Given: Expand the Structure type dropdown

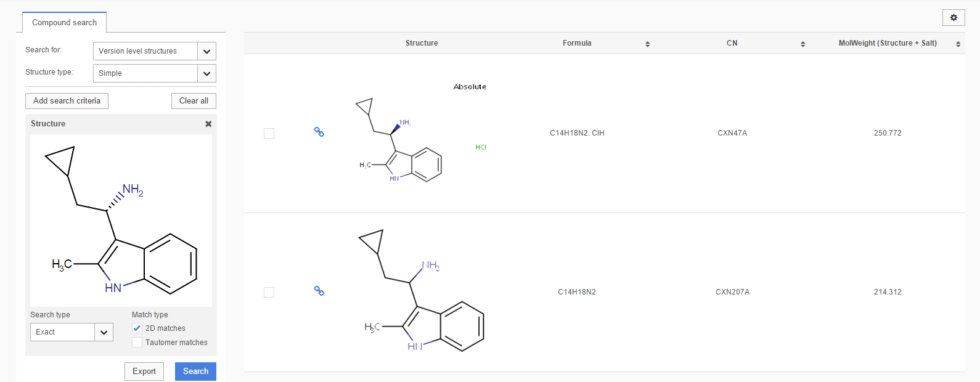Looking at the screenshot, I should click(206, 73).
